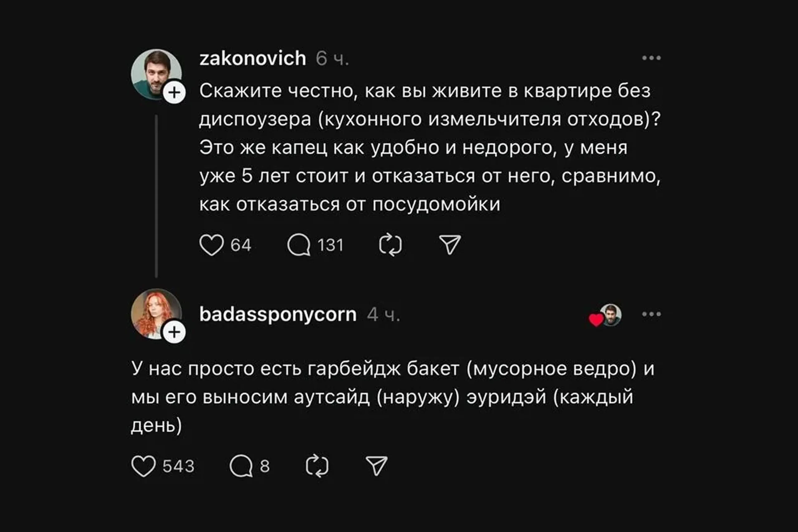Share the zakonovich post via send icon
The image size is (798, 532).
click(x=450, y=244)
